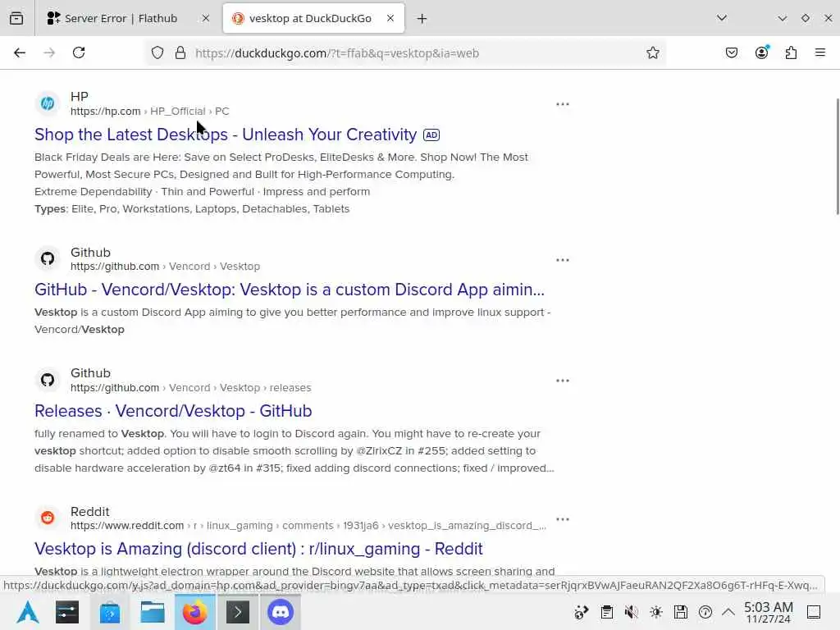Open System Settings from taskbar
The height and width of the screenshot is (630, 840).
[67, 612]
